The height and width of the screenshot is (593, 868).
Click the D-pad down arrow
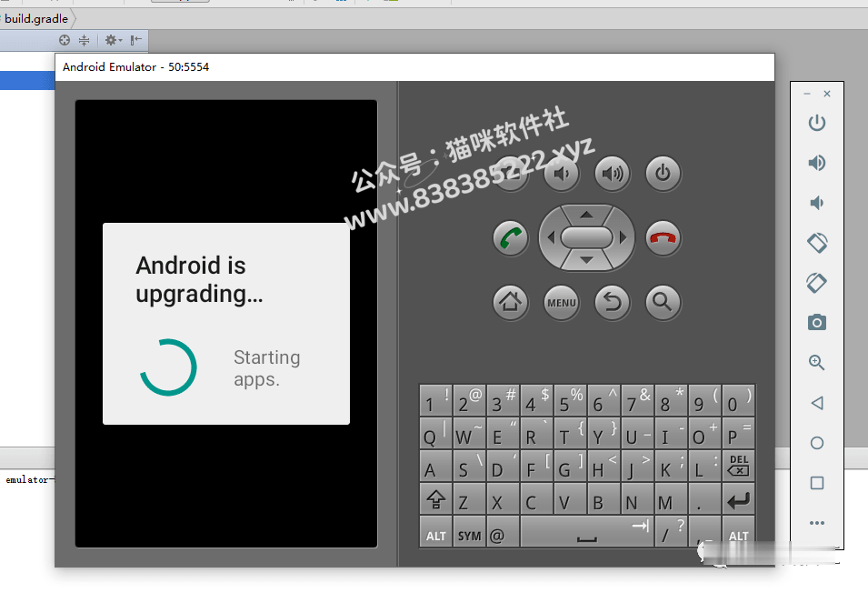tap(587, 260)
